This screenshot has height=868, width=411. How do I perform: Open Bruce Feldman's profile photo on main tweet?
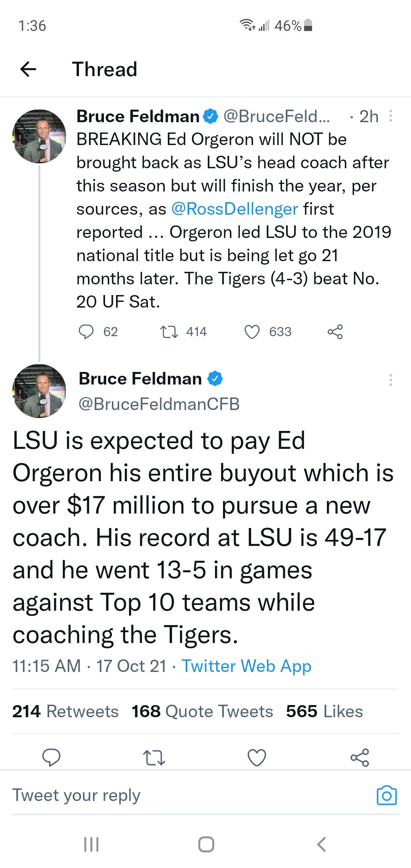39,391
